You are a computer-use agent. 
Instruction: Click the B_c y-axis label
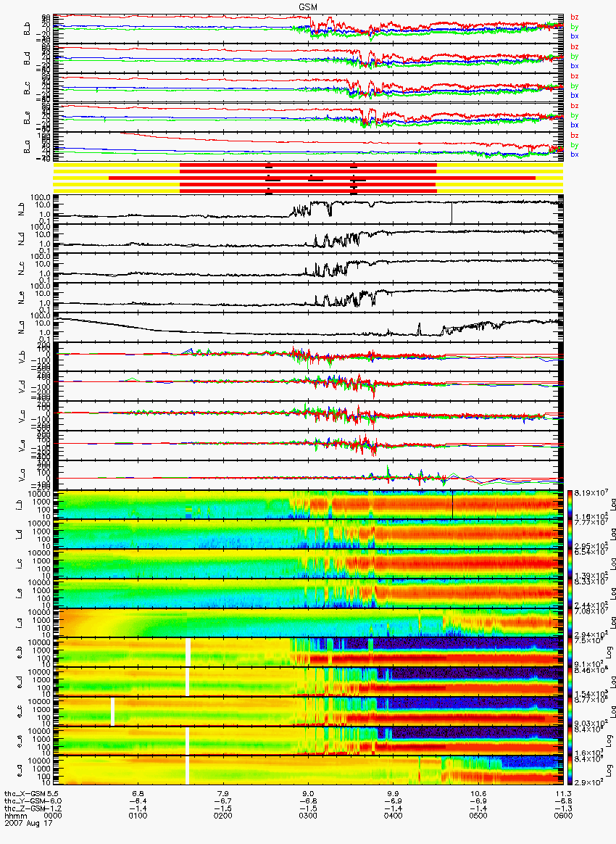[x=27, y=88]
